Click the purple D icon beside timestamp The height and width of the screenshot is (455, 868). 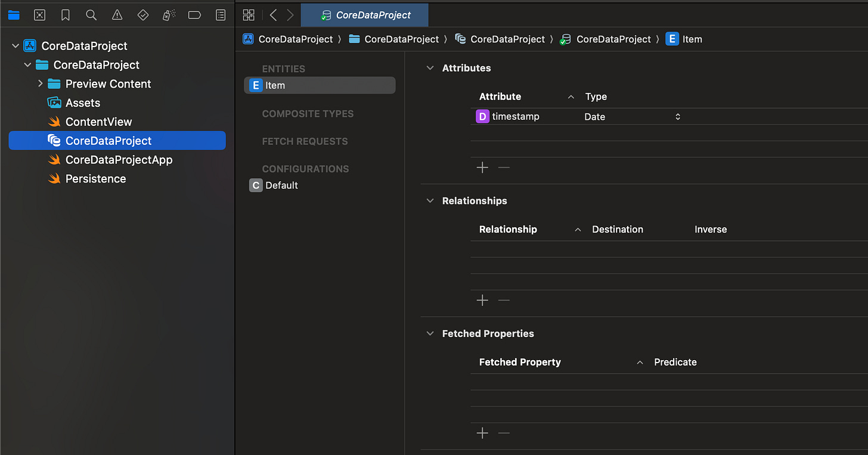pos(482,116)
